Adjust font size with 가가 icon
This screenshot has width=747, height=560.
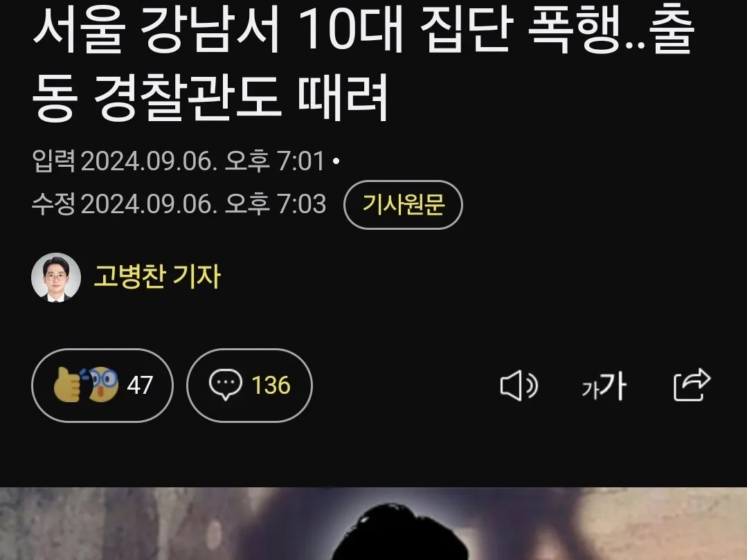click(604, 386)
